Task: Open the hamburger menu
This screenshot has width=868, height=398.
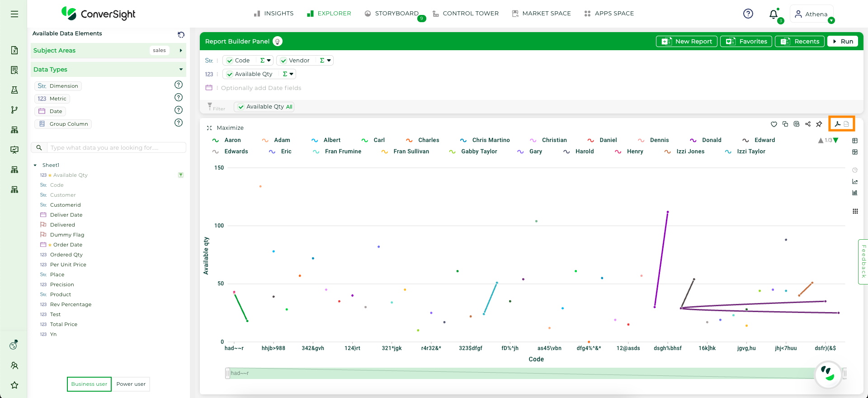Action: pos(14,14)
